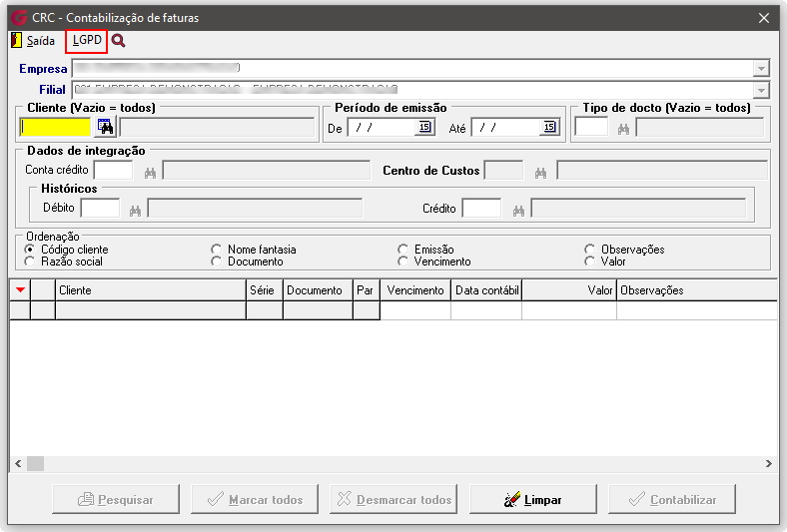Click the horizontal scrollbar left arrow

click(18, 463)
